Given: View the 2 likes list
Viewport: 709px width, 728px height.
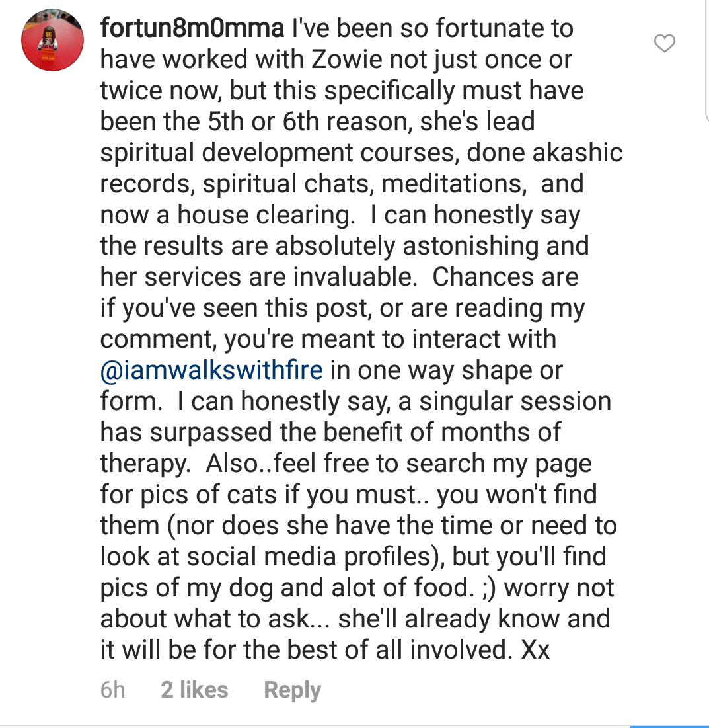Looking at the screenshot, I should tap(194, 690).
